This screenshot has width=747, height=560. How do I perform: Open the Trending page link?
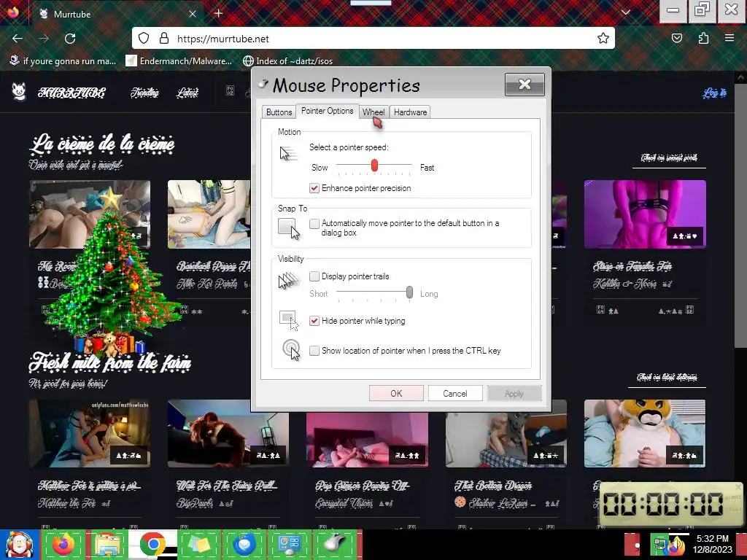pyautogui.click(x=144, y=93)
